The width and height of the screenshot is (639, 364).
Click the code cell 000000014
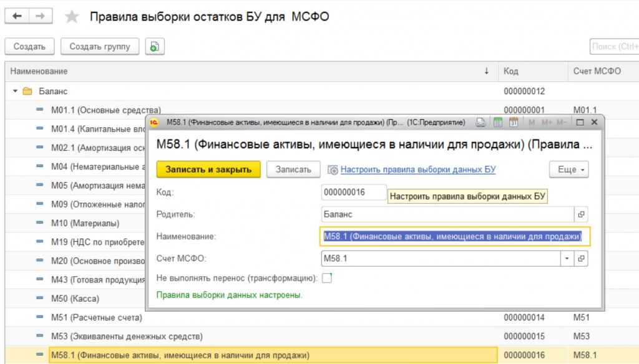point(524,317)
